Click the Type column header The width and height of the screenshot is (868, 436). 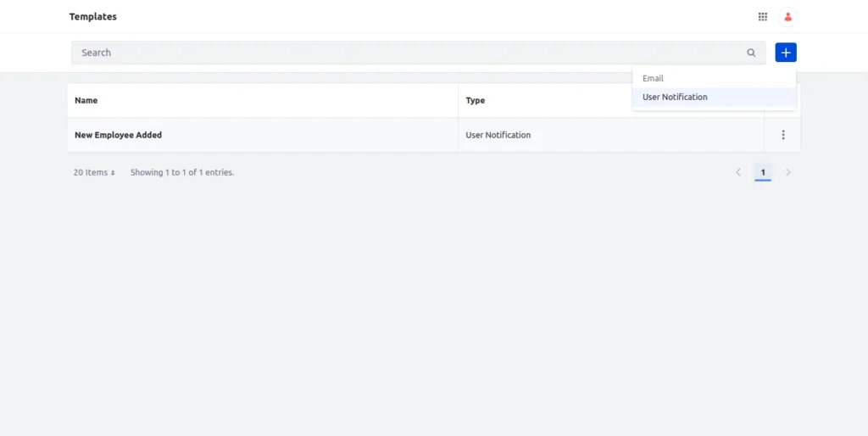[x=475, y=100]
